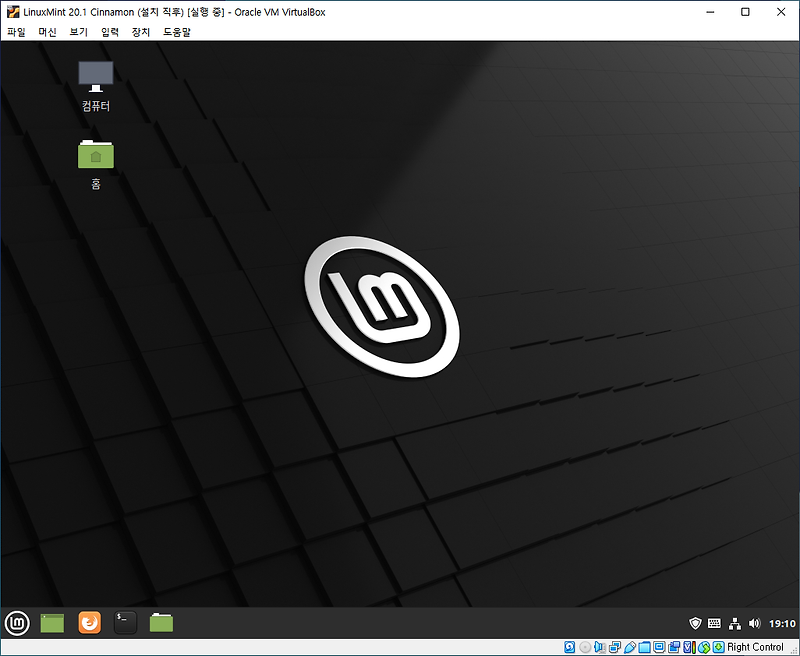Click the update manager shield tray icon
The height and width of the screenshot is (656, 800).
(x=695, y=623)
